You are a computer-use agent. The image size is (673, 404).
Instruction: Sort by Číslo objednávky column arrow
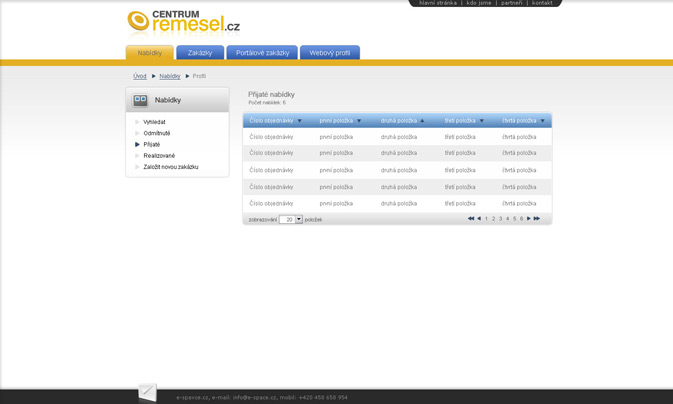coord(299,121)
